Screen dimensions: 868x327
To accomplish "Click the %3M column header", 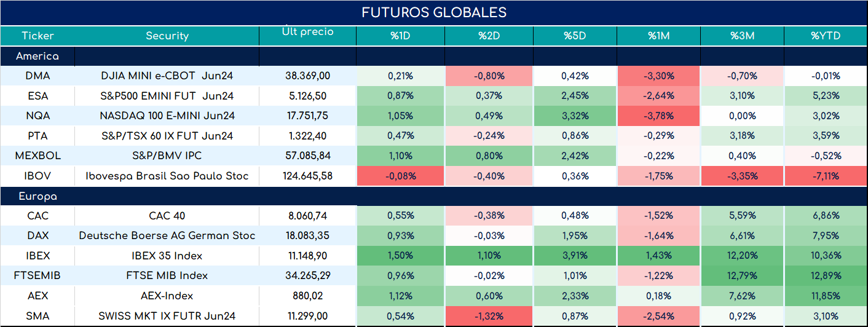I will [742, 36].
